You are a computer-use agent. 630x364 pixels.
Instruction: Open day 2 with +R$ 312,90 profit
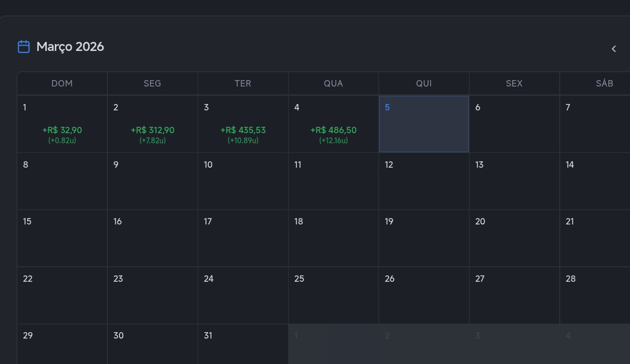[152, 124]
